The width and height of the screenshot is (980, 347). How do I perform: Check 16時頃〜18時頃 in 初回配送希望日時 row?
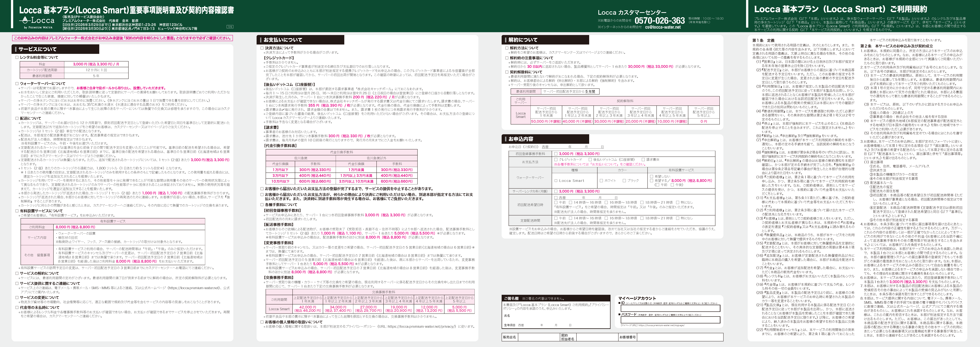coord(606,203)
